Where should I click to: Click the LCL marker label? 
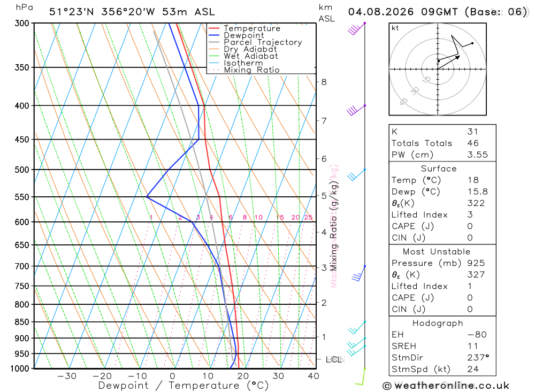tap(335, 359)
